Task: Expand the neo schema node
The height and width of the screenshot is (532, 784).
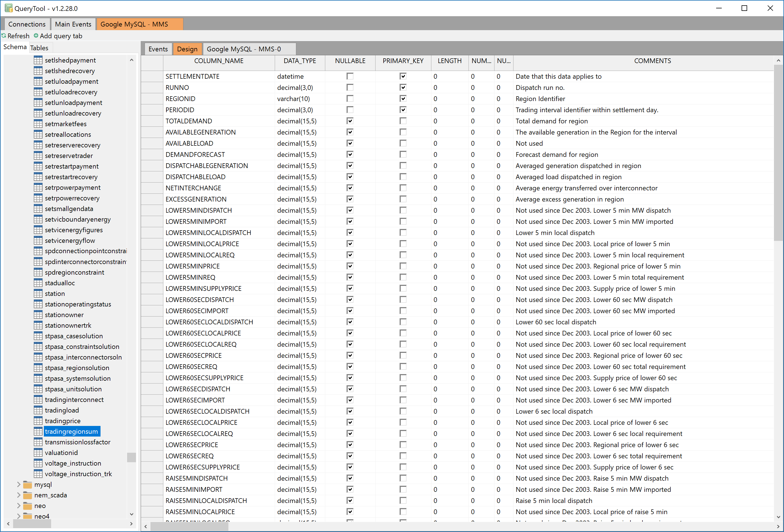Action: (18, 506)
